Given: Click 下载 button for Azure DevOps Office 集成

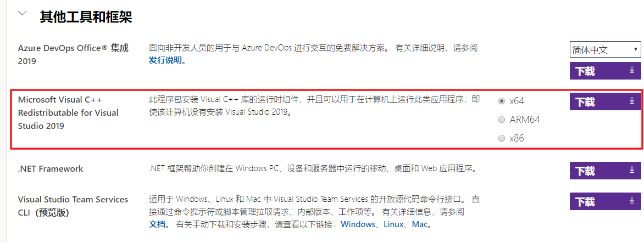Looking at the screenshot, I should [585, 71].
